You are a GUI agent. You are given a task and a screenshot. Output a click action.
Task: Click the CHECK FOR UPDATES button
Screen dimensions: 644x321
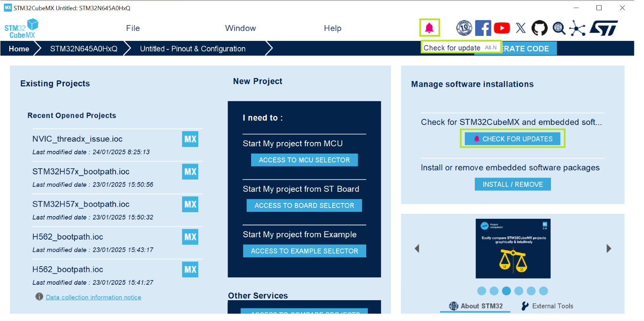coord(513,139)
